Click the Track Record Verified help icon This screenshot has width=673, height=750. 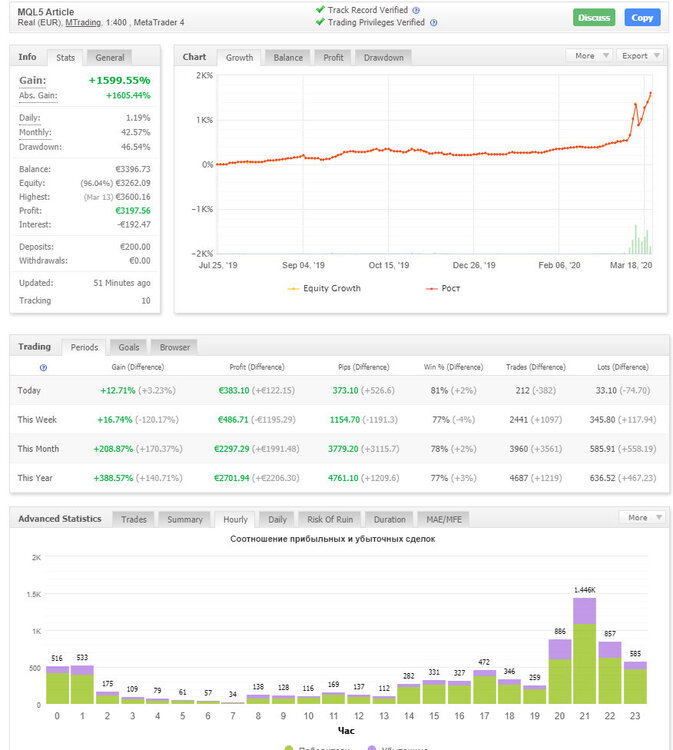tap(416, 10)
